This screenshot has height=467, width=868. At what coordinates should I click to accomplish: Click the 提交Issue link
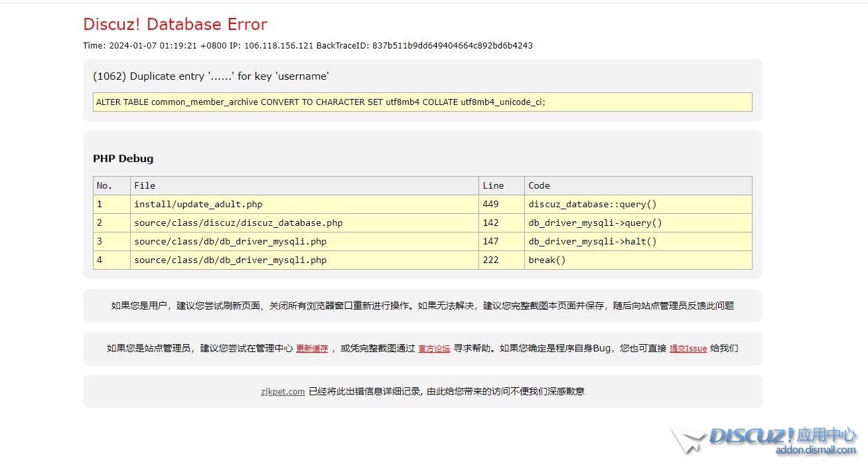[x=688, y=349]
